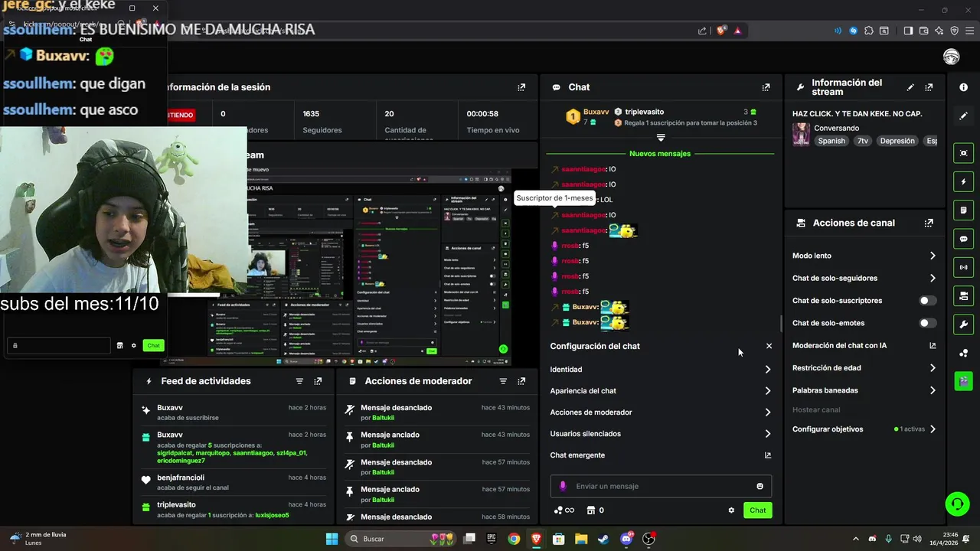Open the info icon in right sidebar
Screen dimensions: 980x551
tap(963, 87)
